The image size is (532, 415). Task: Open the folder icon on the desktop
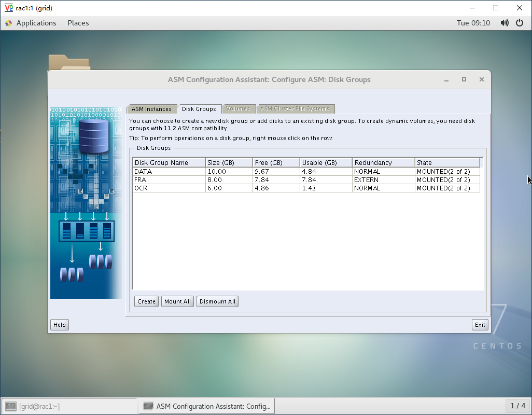click(69, 62)
